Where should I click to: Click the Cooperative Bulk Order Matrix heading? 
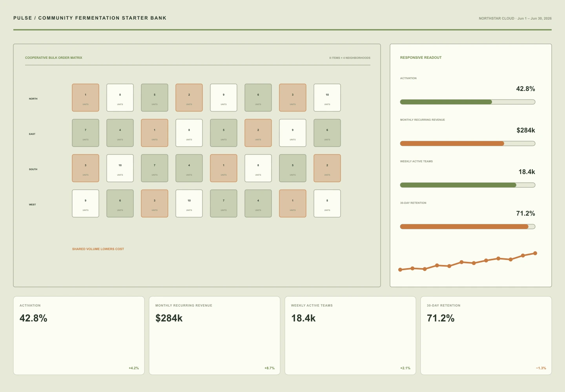[54, 58]
